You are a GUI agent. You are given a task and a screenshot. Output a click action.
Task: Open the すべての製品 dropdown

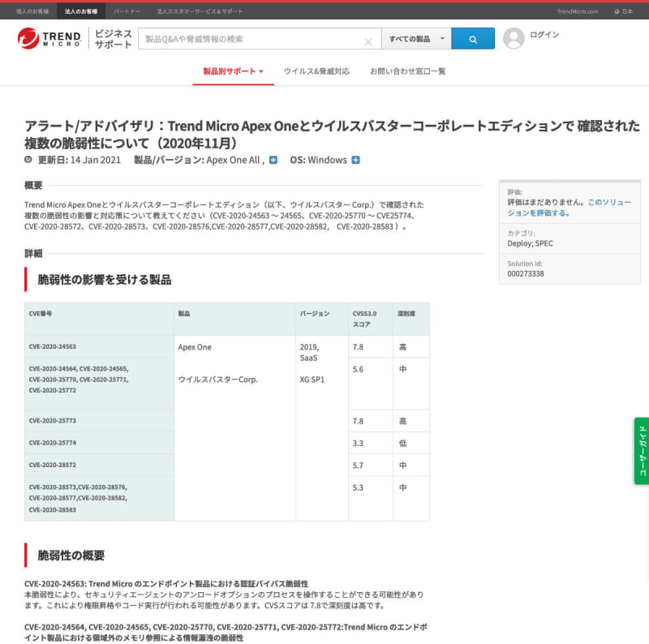pyautogui.click(x=416, y=38)
